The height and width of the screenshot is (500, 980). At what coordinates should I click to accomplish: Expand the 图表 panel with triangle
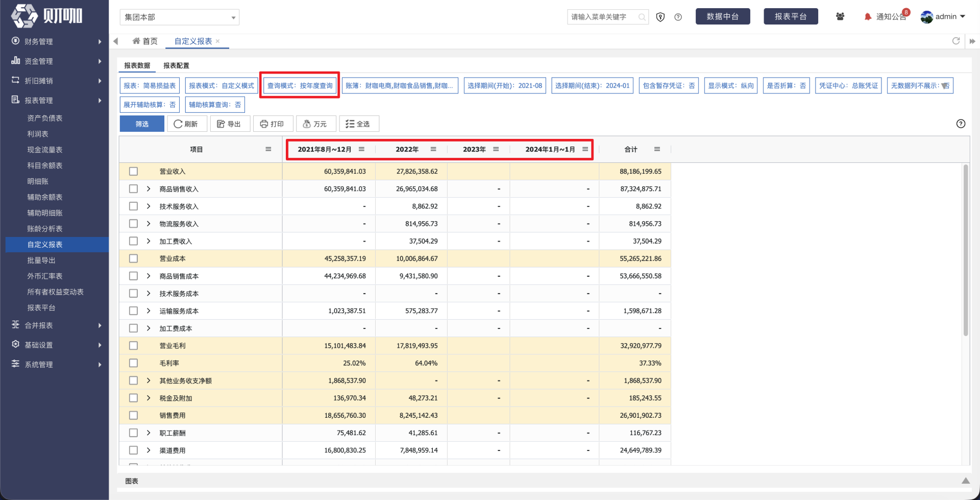coord(966,481)
